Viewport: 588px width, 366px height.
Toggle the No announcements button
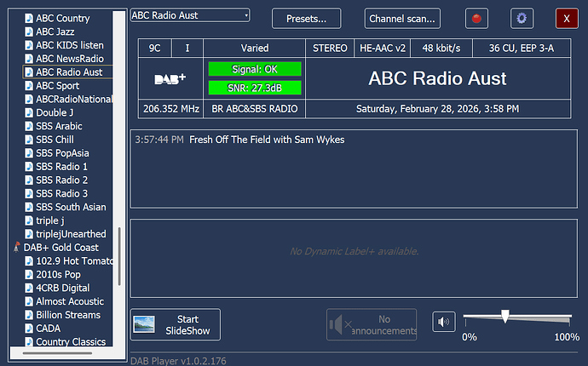coord(374,324)
